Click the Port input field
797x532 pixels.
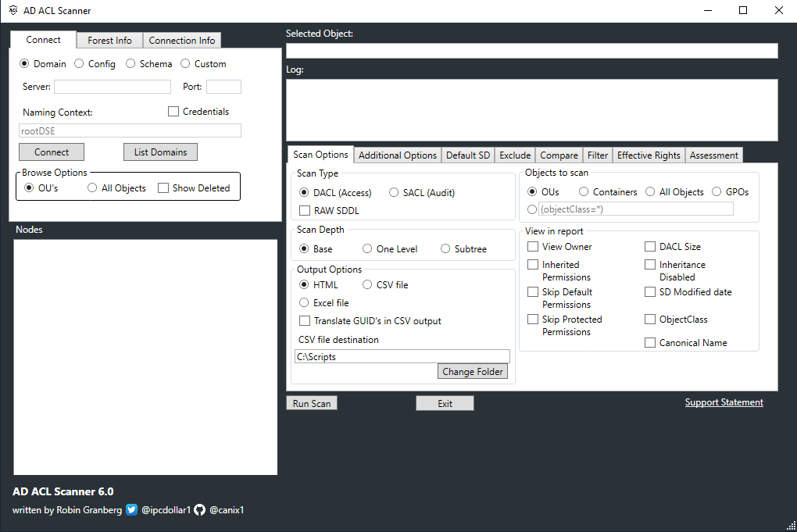pos(223,87)
